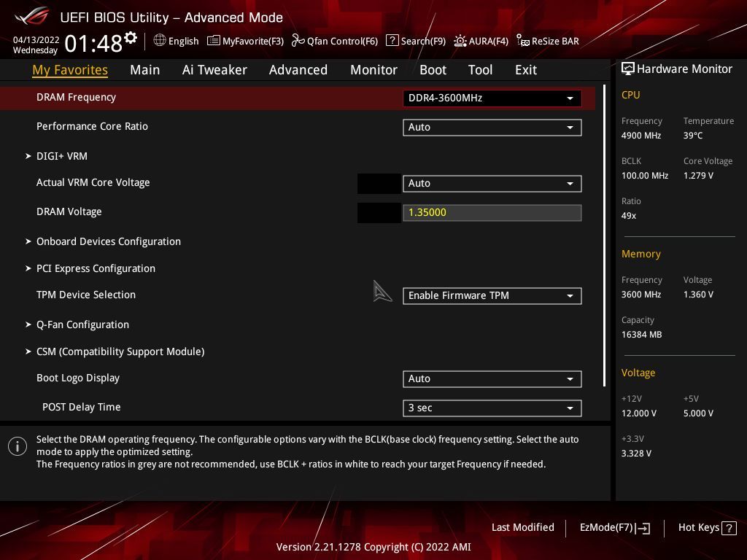The width and height of the screenshot is (747, 560).
Task: Click the EzMode exit arrow icon
Action: click(x=643, y=528)
